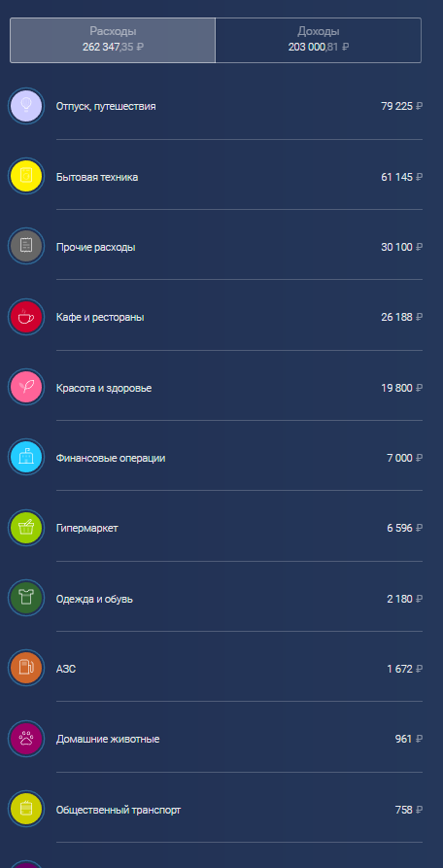This screenshot has width=443, height=868.
Task: Open the Общественный транспорт category
Action: click(216, 810)
